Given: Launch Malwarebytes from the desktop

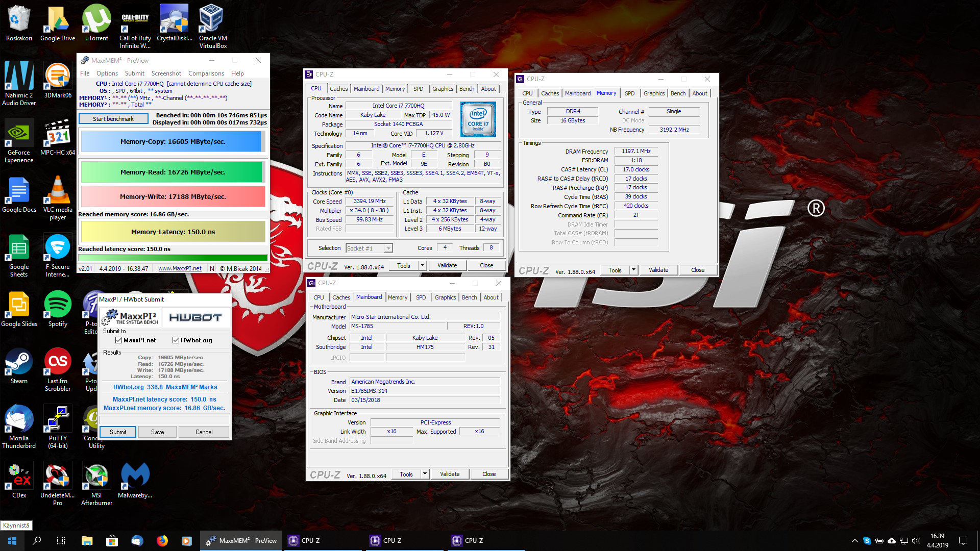Looking at the screenshot, I should (x=135, y=481).
